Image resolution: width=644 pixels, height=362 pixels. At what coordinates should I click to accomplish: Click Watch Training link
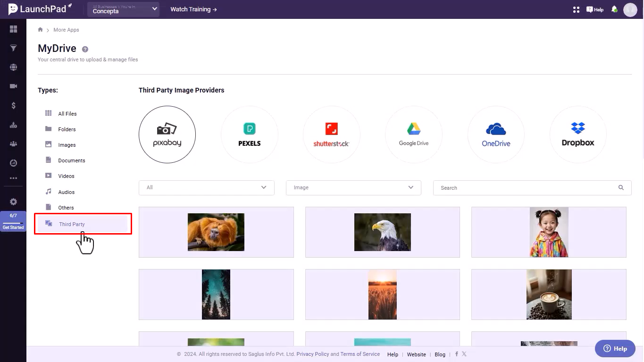pos(193,9)
